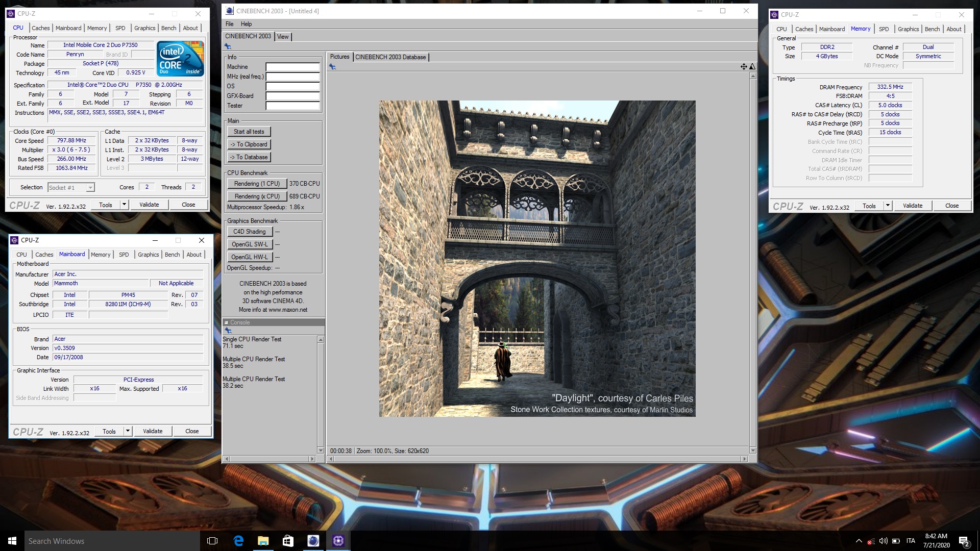
Task: Click the pin icon under CINEBENCH 2003 tab
Action: (x=228, y=46)
